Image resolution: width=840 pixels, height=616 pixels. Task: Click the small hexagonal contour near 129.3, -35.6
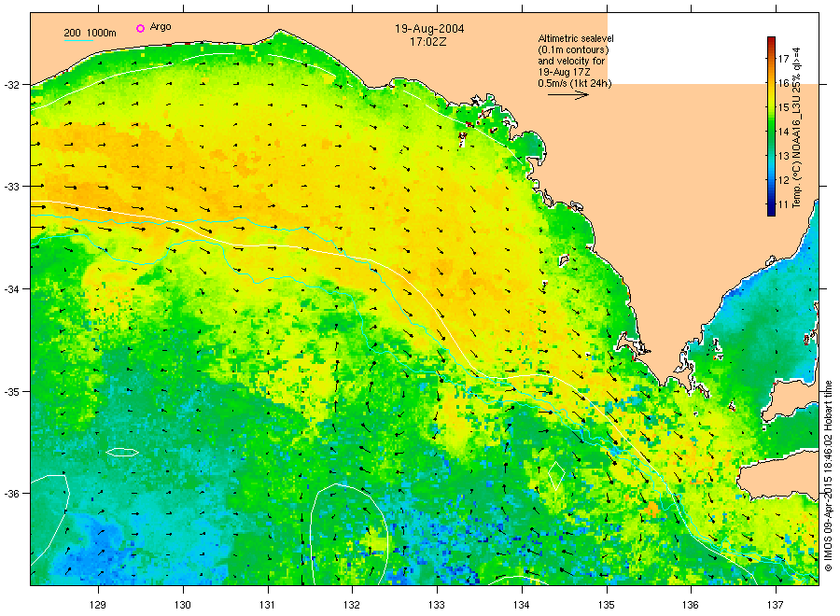pyautogui.click(x=122, y=452)
